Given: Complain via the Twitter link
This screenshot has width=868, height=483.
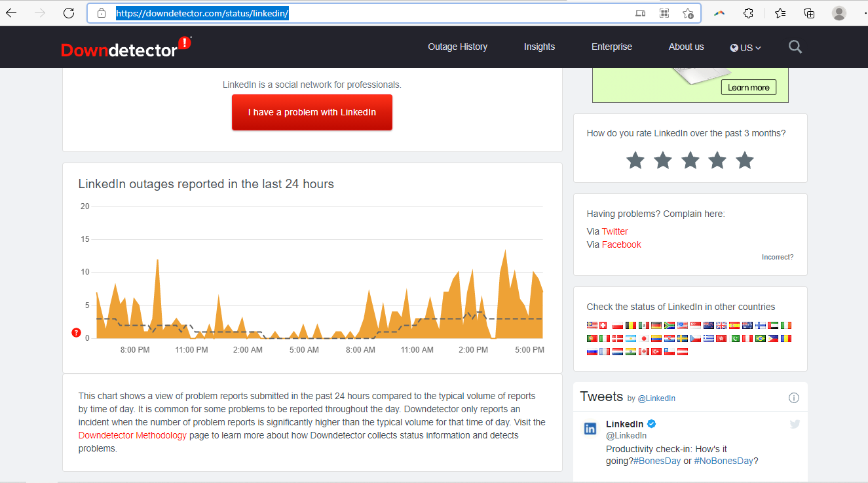Looking at the screenshot, I should (615, 231).
